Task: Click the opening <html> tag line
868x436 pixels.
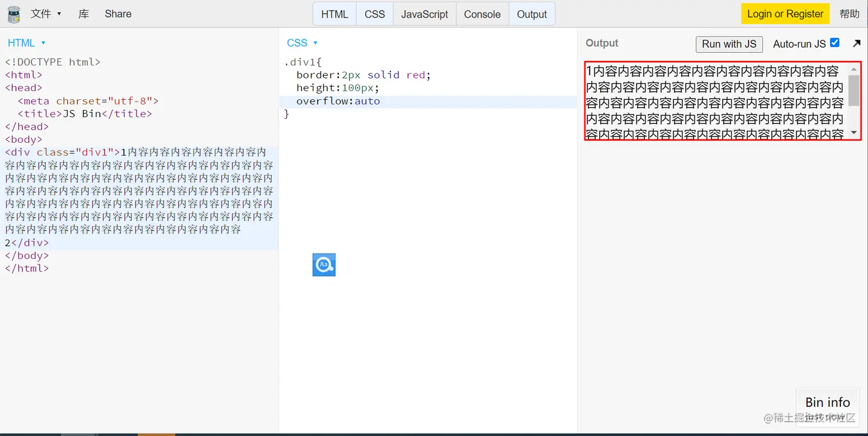Action: pos(24,75)
